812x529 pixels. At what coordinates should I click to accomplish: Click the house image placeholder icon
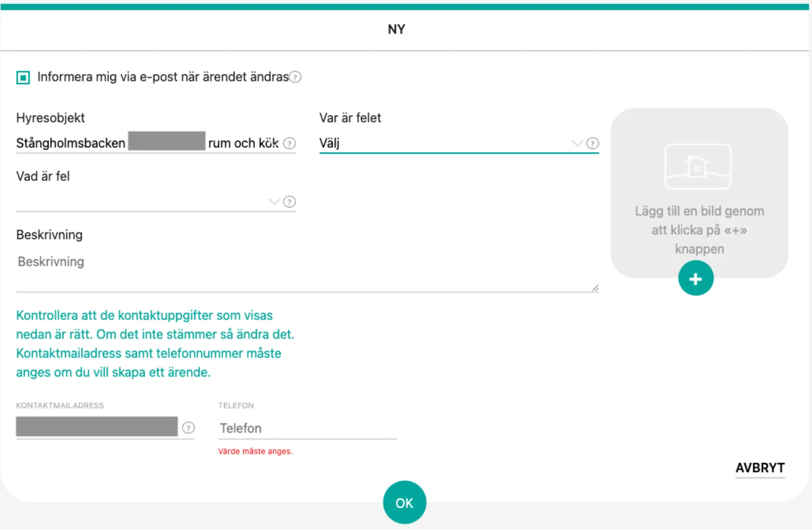pos(697,166)
